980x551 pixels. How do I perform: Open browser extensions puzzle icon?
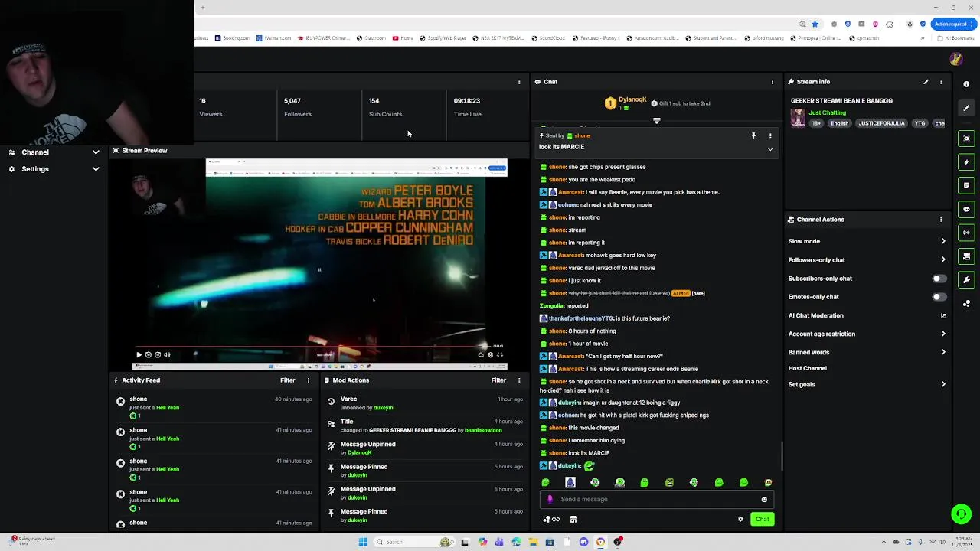pos(890,24)
